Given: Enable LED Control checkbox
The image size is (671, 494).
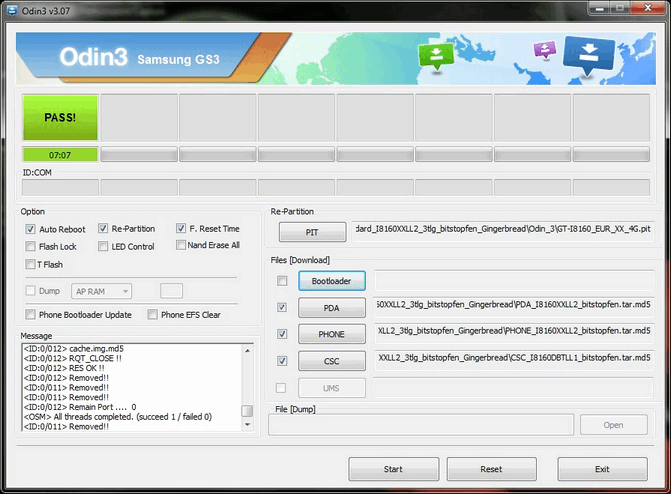Looking at the screenshot, I should pos(103,246).
